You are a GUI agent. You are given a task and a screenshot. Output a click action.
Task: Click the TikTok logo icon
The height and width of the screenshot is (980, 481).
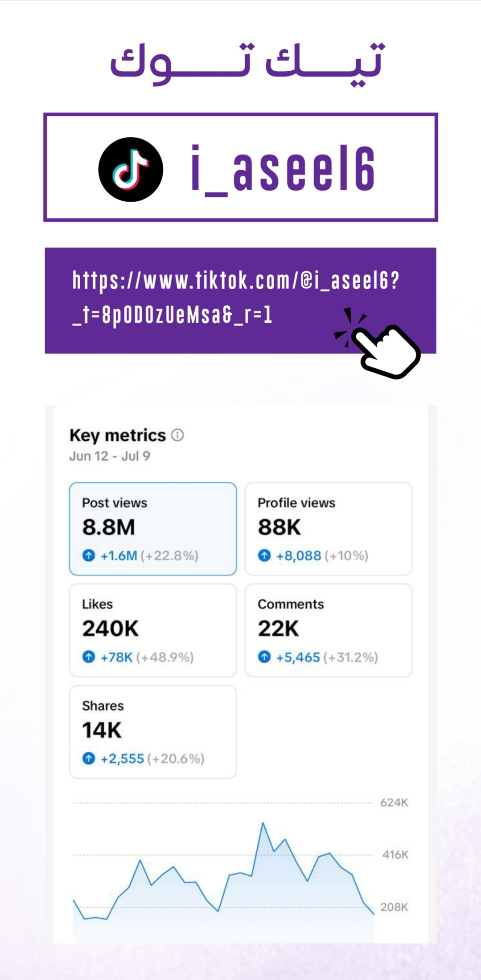[x=131, y=169]
